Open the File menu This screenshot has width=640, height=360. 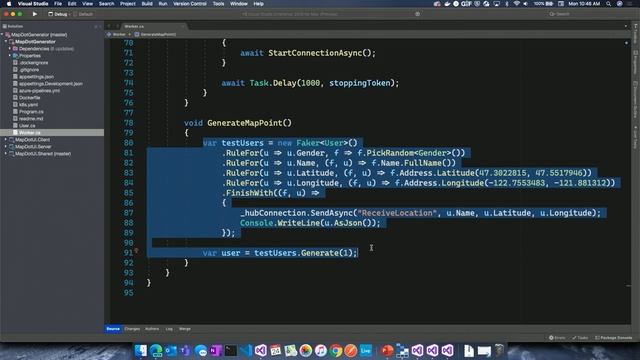click(x=58, y=4)
